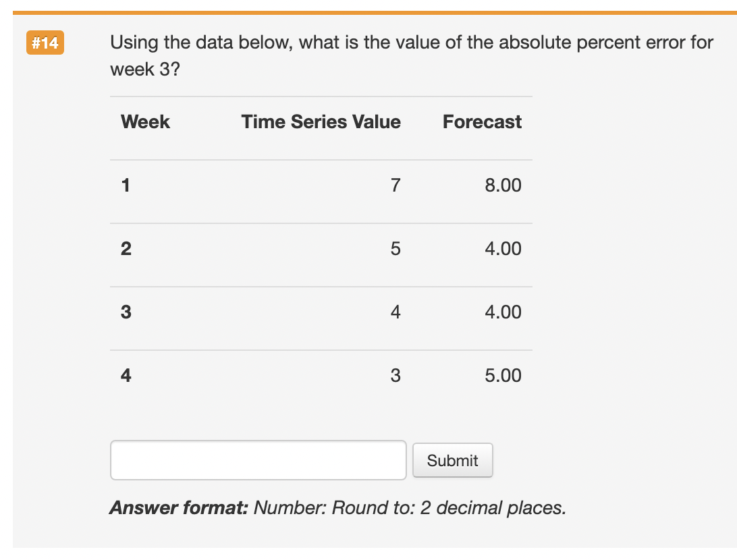Select the row for week 1
737x560 pixels.
click(321, 185)
